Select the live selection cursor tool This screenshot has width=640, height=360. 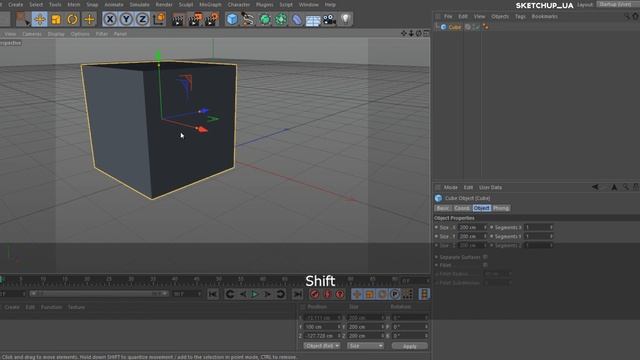click(x=23, y=19)
